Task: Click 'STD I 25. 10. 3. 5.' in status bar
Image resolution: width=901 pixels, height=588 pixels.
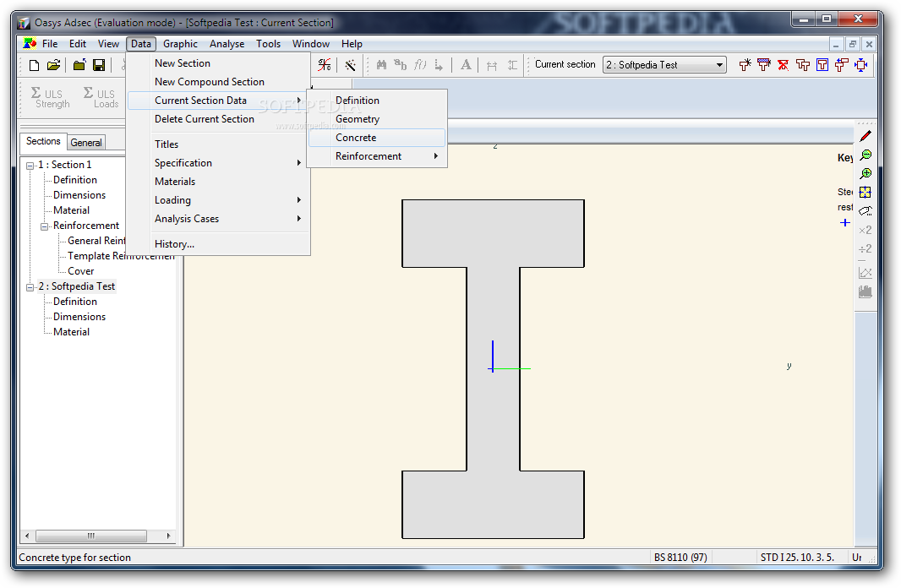Action: pyautogui.click(x=797, y=558)
